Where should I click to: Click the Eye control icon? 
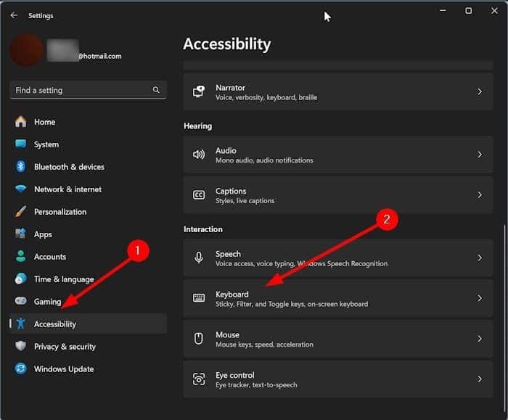[x=199, y=379]
